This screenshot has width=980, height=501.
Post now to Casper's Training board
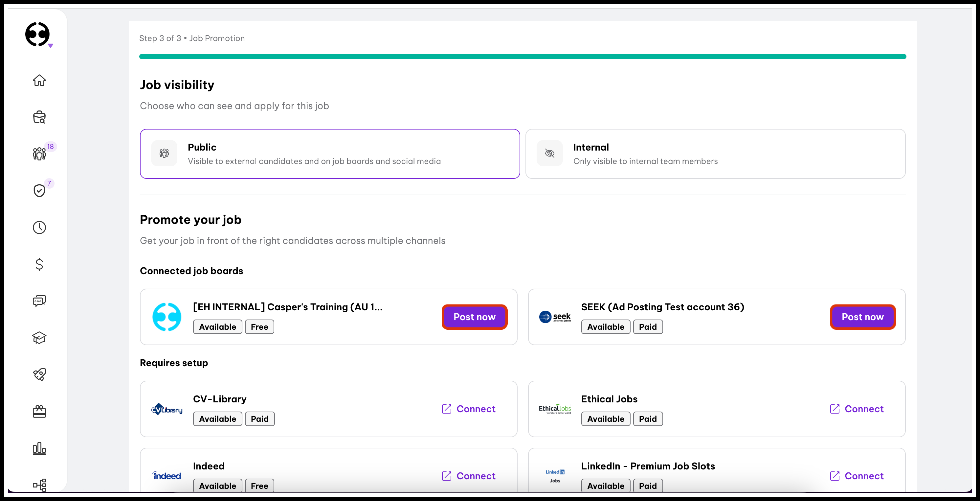(474, 317)
